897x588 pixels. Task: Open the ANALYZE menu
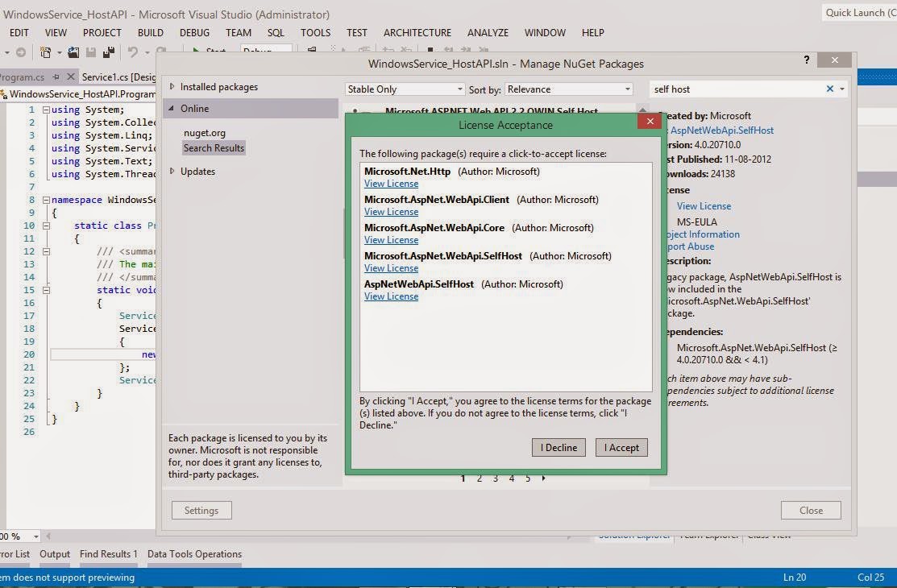point(488,32)
